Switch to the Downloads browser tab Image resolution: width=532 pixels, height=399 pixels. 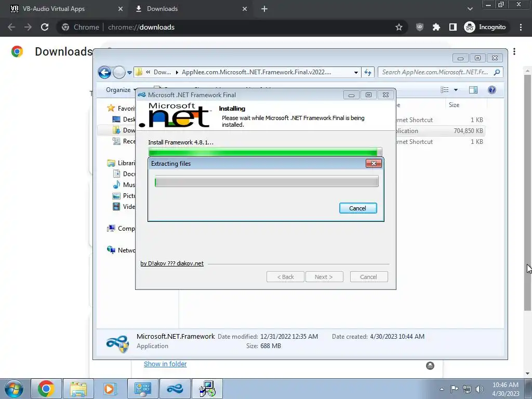(162, 9)
